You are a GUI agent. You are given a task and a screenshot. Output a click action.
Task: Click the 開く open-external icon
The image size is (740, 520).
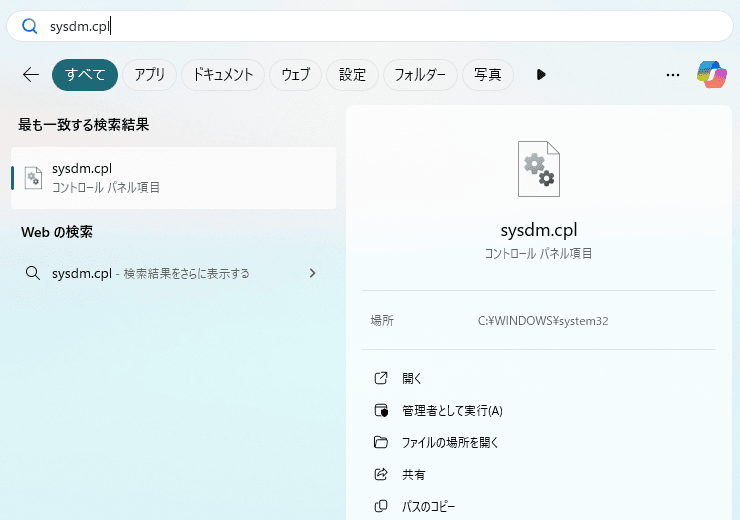pyautogui.click(x=381, y=378)
